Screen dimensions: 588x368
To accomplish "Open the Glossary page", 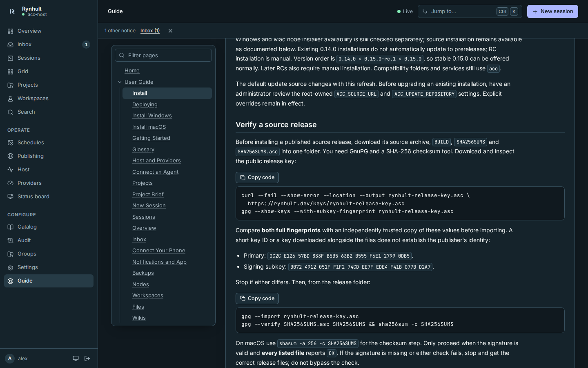I will coord(143,150).
